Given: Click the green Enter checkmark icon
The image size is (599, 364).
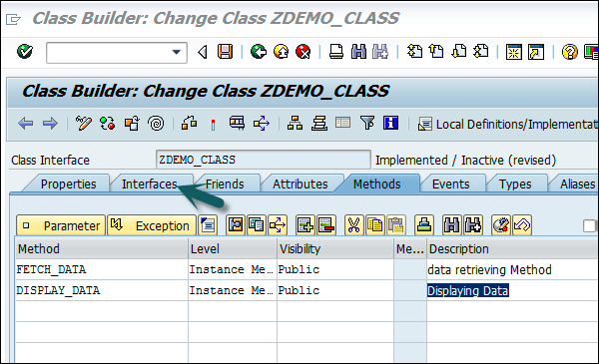Looking at the screenshot, I should point(25,52).
